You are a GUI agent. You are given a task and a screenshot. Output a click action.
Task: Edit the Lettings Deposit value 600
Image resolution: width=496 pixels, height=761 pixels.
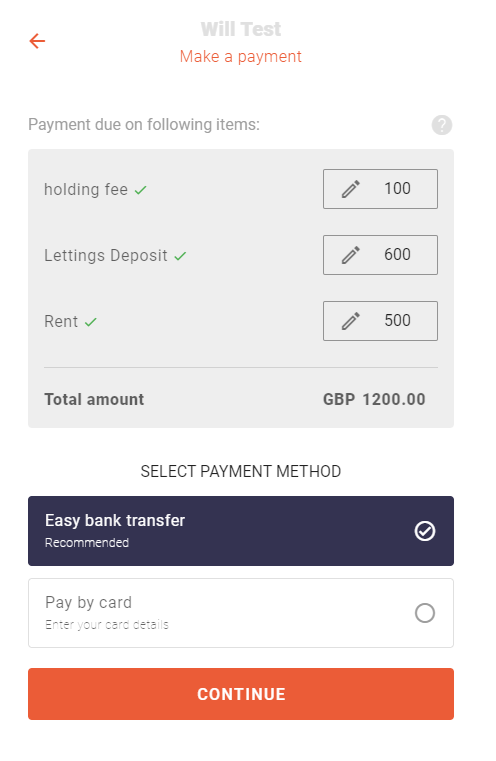(x=397, y=254)
